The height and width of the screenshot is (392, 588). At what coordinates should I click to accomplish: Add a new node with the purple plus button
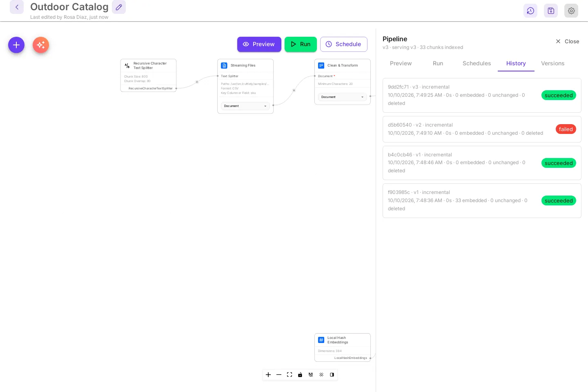click(x=16, y=45)
